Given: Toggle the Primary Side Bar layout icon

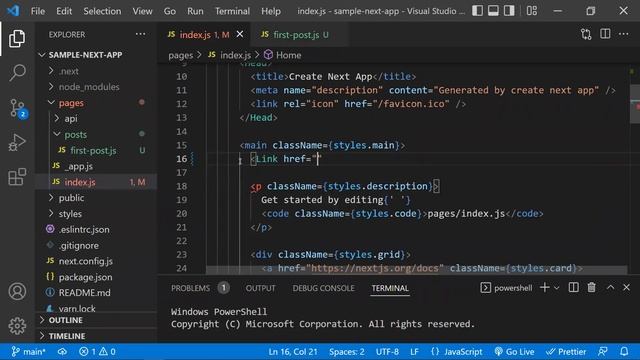Looking at the screenshot, I should [x=477, y=11].
